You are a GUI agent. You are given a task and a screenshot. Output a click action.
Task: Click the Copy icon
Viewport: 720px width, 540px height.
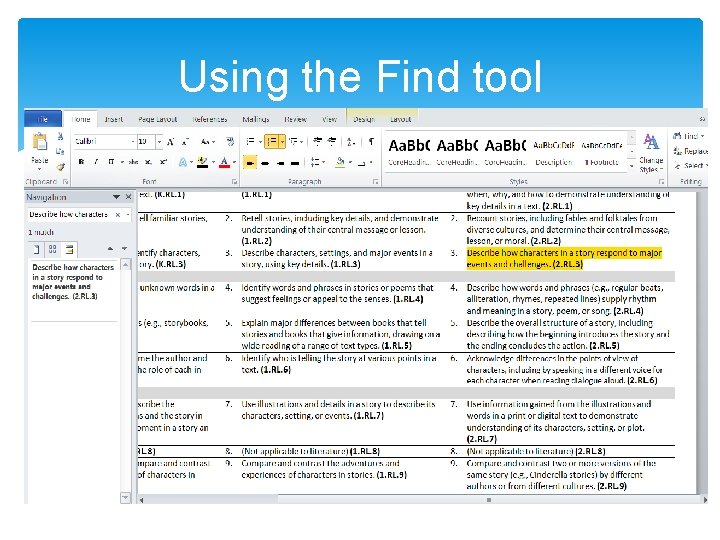(x=60, y=151)
